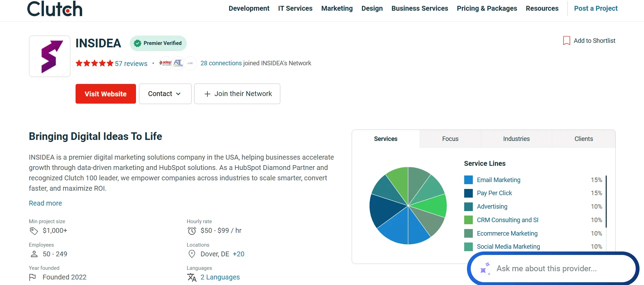Click the connections network avatars
The image size is (644, 285).
click(x=177, y=63)
